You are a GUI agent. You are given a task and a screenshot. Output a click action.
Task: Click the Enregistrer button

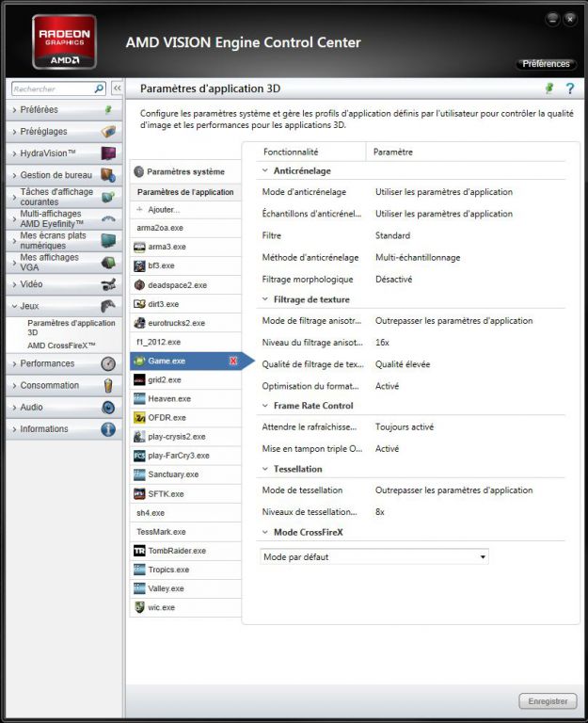pos(548,701)
